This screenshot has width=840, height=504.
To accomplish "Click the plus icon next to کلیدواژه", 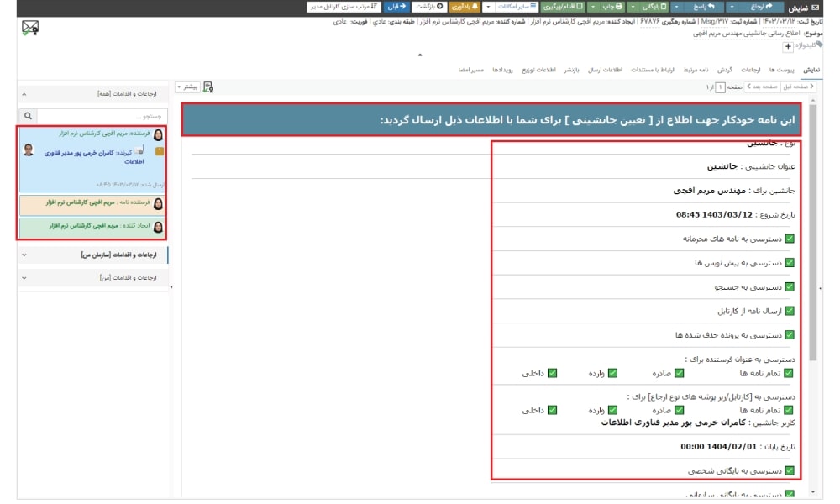I will [x=787, y=46].
